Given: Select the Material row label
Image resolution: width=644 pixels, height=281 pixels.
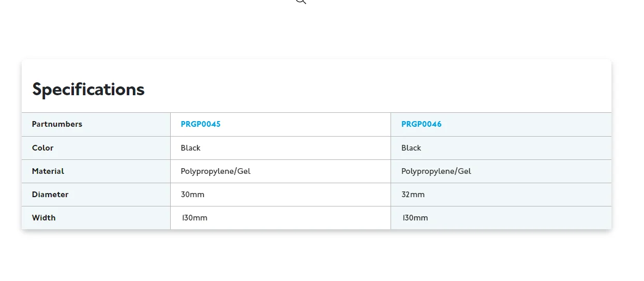Looking at the screenshot, I should pos(48,171).
